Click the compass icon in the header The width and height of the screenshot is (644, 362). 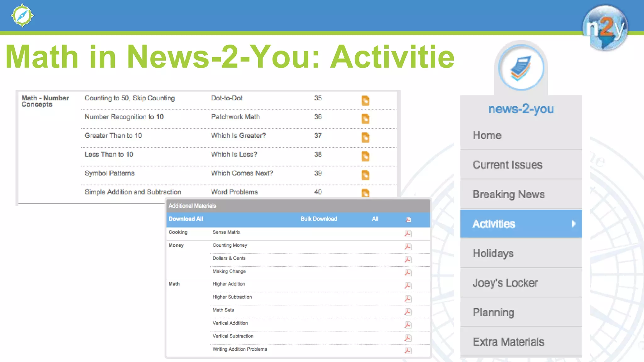coord(22,15)
